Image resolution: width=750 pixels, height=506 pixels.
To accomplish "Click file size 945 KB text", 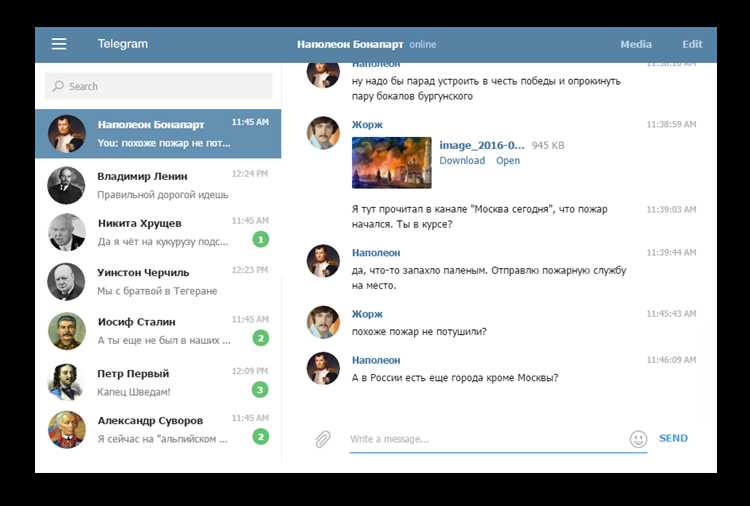I will [x=548, y=145].
